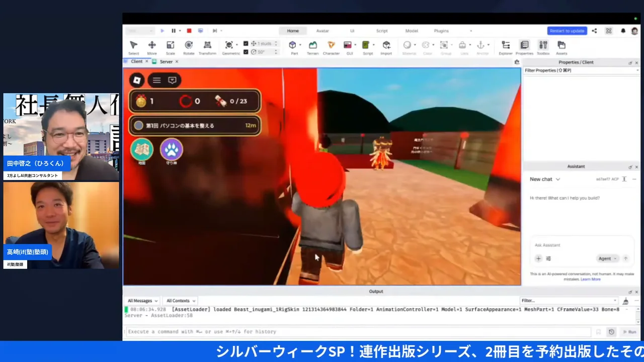The width and height of the screenshot is (644, 362).
Task: Click the 地図 map button in game
Action: [x=142, y=150]
